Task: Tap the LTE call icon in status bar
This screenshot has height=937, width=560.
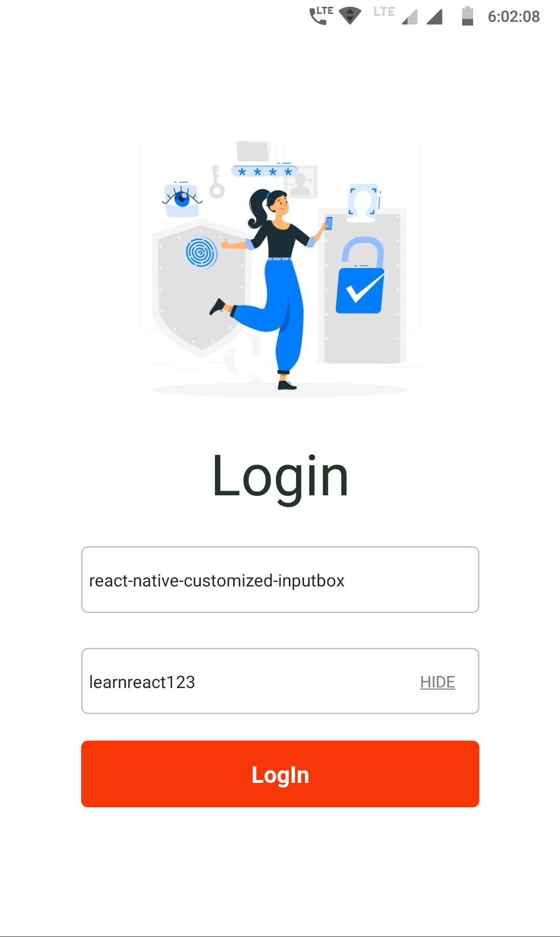Action: click(x=321, y=16)
